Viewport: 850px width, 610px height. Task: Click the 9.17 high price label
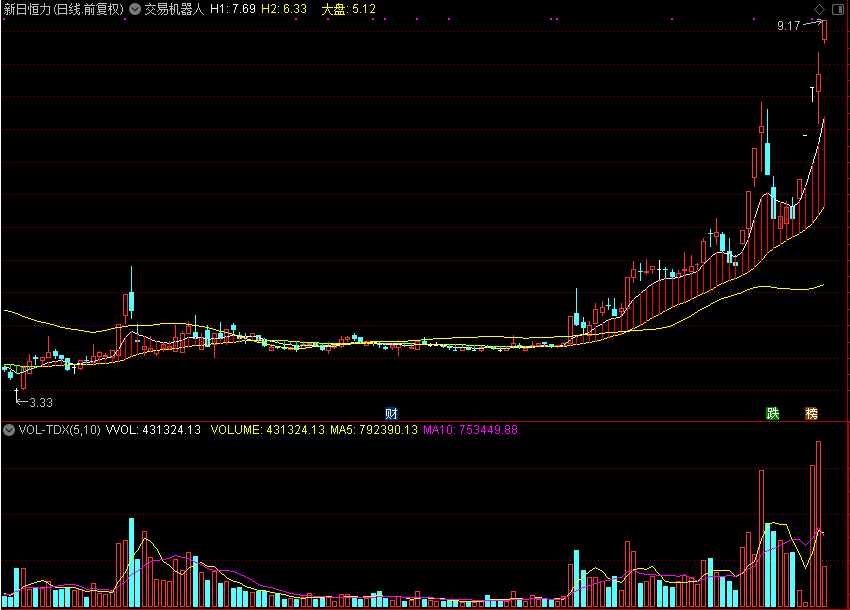tap(788, 25)
